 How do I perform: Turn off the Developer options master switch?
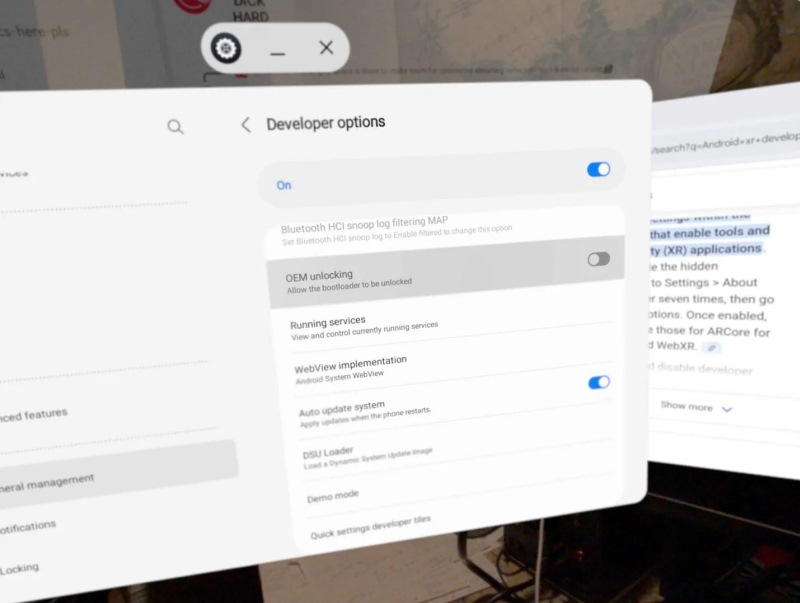point(598,170)
